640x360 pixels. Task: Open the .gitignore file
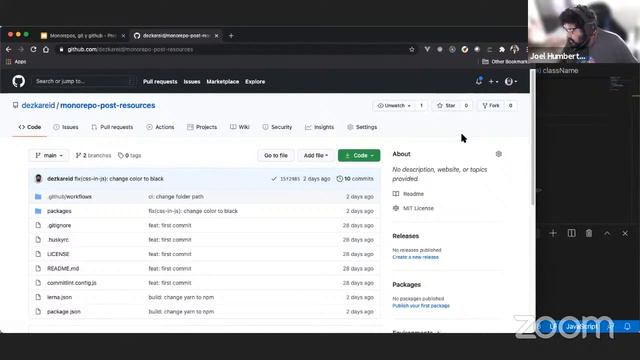pyautogui.click(x=59, y=225)
